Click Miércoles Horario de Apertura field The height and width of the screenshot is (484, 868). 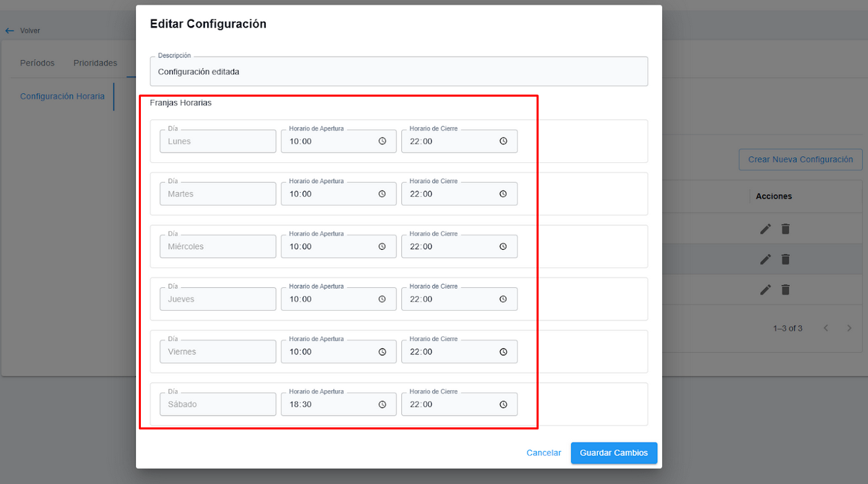[x=338, y=246]
